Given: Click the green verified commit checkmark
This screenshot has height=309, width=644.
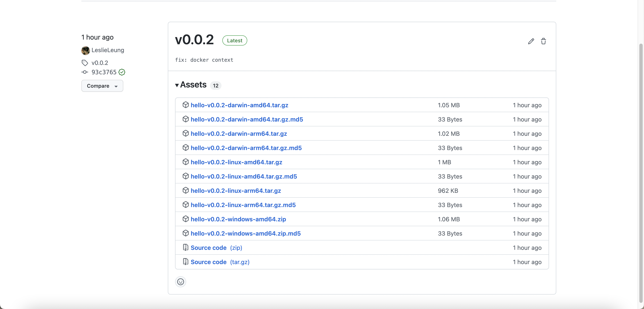Looking at the screenshot, I should pos(122,72).
